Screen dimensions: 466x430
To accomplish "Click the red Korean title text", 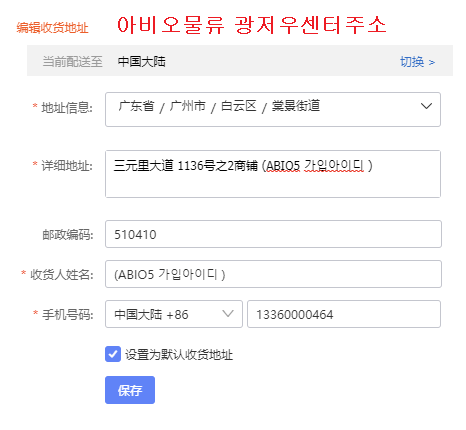I will 252,25.
